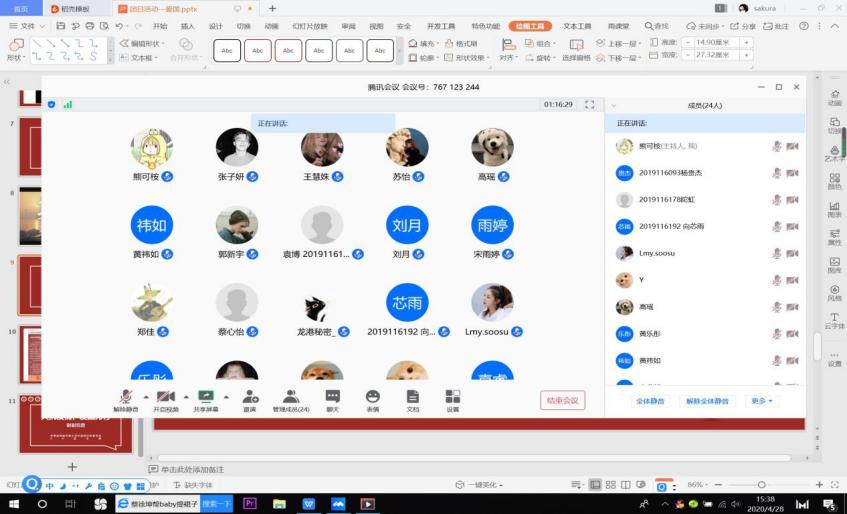
Task: Add new slide with plus button
Action: coord(72,466)
